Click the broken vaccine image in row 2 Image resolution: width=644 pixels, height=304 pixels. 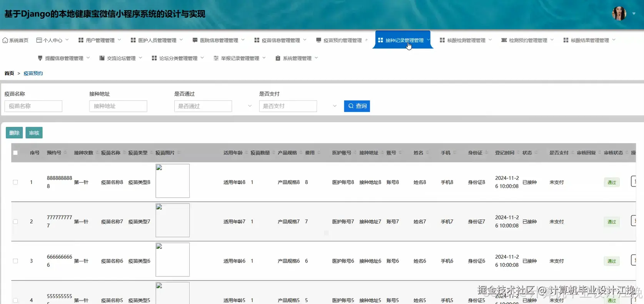(x=172, y=220)
